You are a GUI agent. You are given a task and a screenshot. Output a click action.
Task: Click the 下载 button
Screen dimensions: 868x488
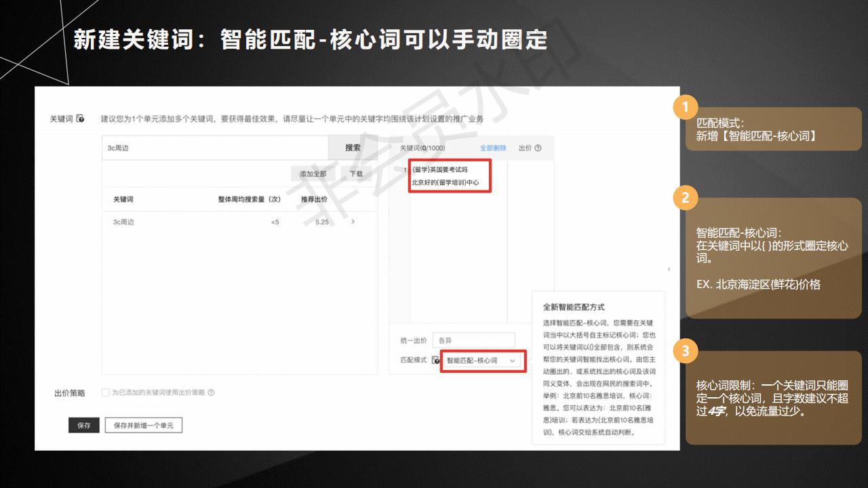click(x=356, y=174)
